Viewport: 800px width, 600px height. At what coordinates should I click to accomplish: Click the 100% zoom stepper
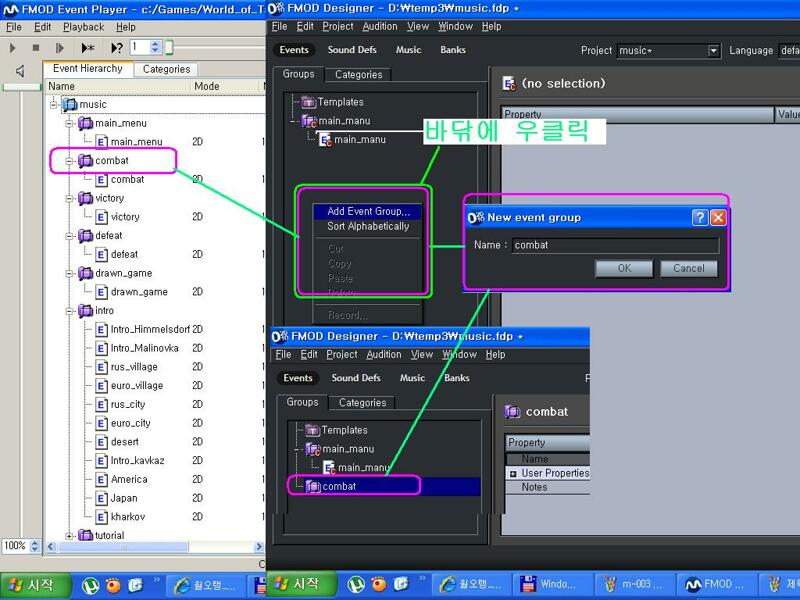coord(35,546)
